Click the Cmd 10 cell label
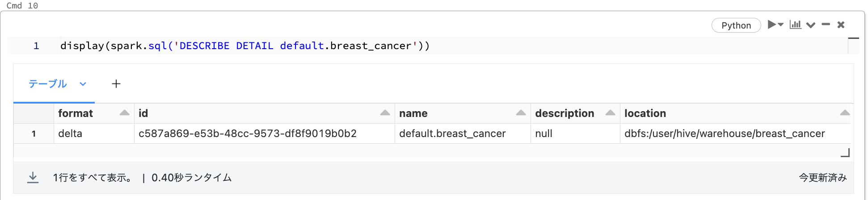The image size is (868, 200). [x=22, y=6]
